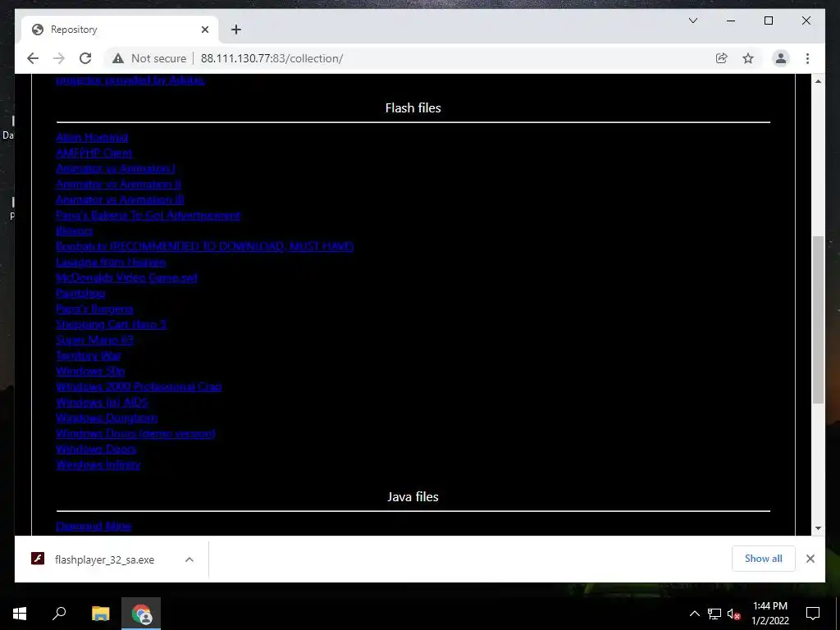Show hidden system tray icons

pos(694,614)
